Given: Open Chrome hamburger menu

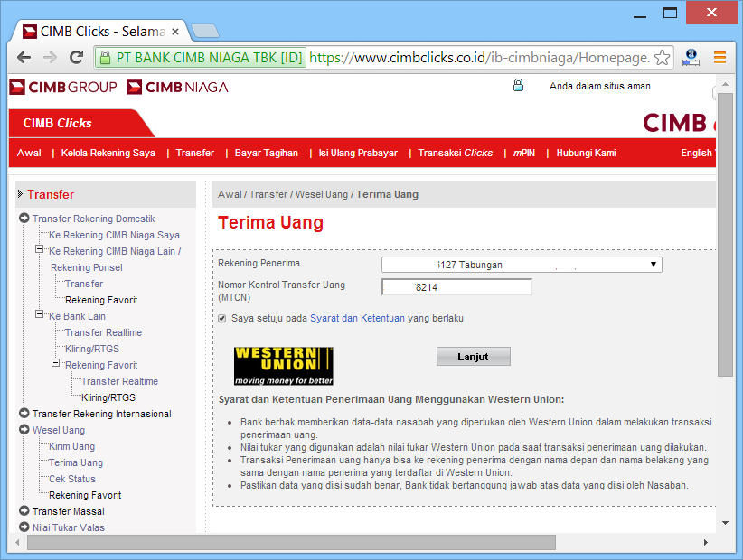Looking at the screenshot, I should [x=719, y=58].
